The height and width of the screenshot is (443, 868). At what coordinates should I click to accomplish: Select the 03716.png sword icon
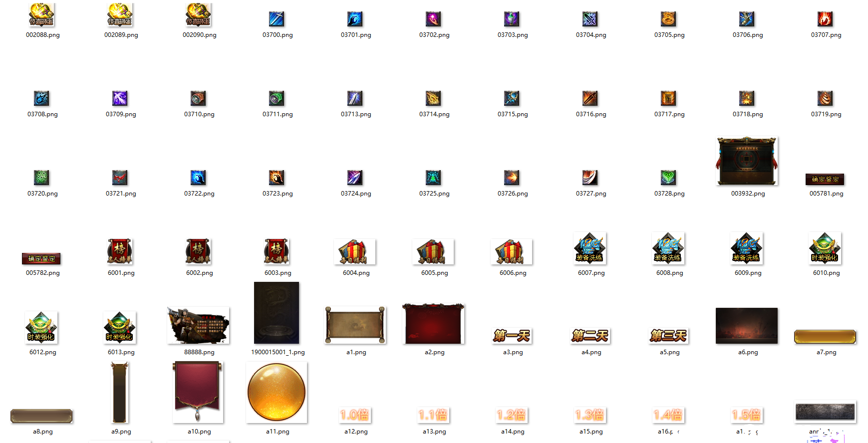590,98
